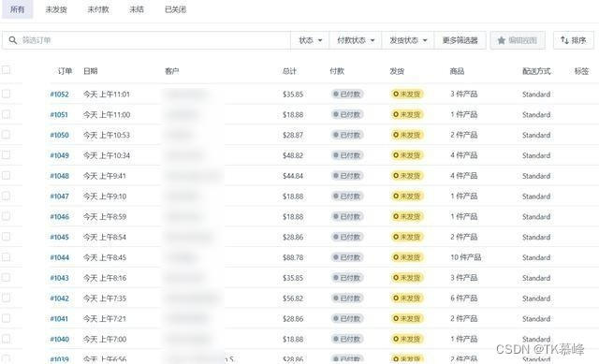This screenshot has height=364, width=599.
Task: Open the 未结 tab
Action: 137,9
